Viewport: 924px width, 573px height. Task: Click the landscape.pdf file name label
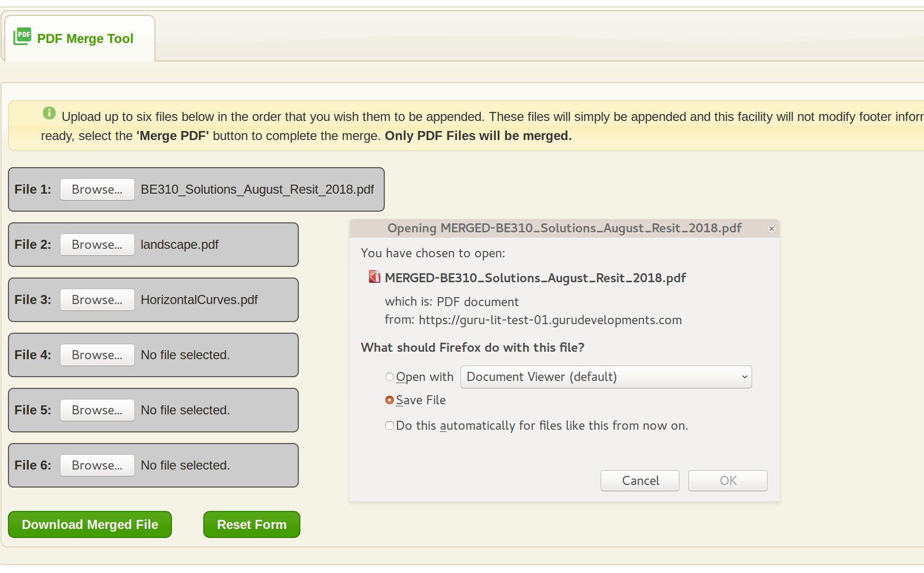pyautogui.click(x=179, y=245)
